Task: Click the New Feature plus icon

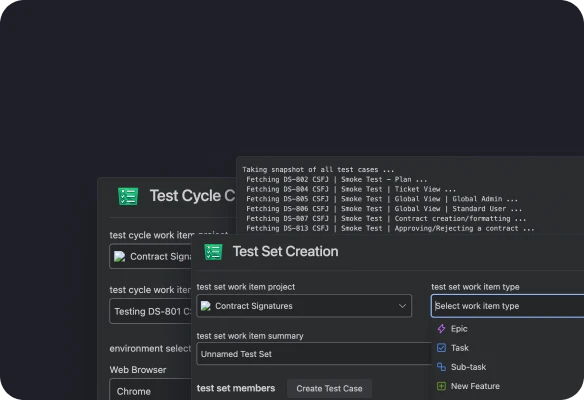Action: (441, 386)
